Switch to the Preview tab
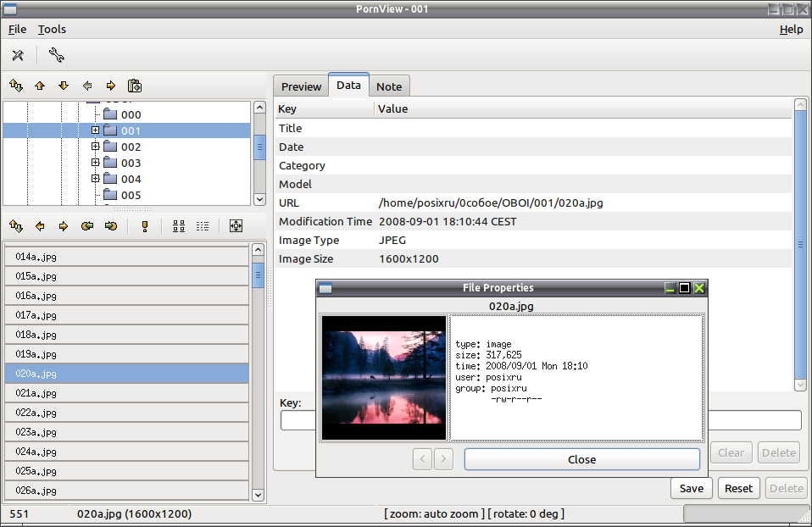Screen dimensions: 812x527 302,86
